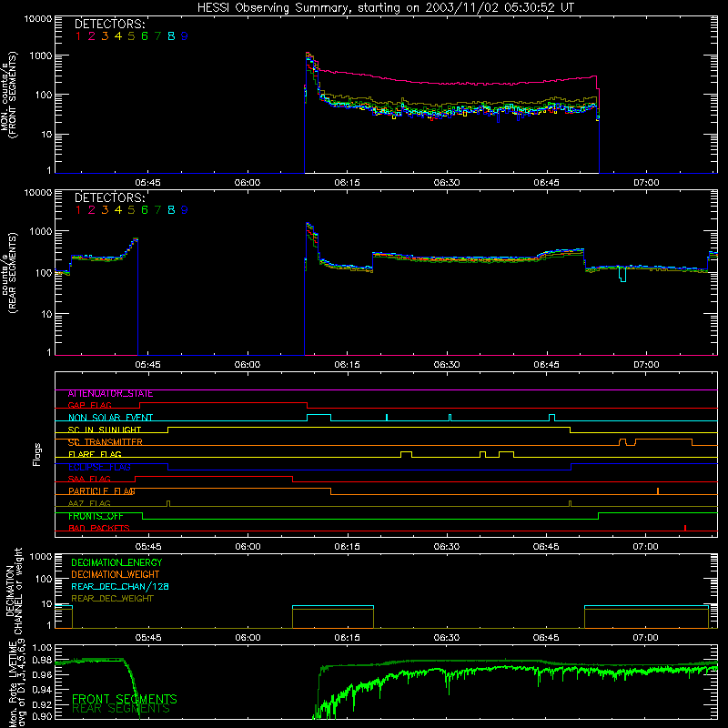Click detector 4 legend number in front plot
The width and height of the screenshot is (728, 728).
point(118,36)
